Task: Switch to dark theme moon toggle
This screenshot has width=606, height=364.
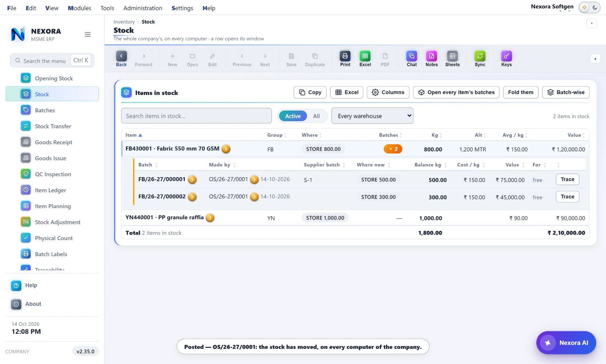Action: point(595,7)
